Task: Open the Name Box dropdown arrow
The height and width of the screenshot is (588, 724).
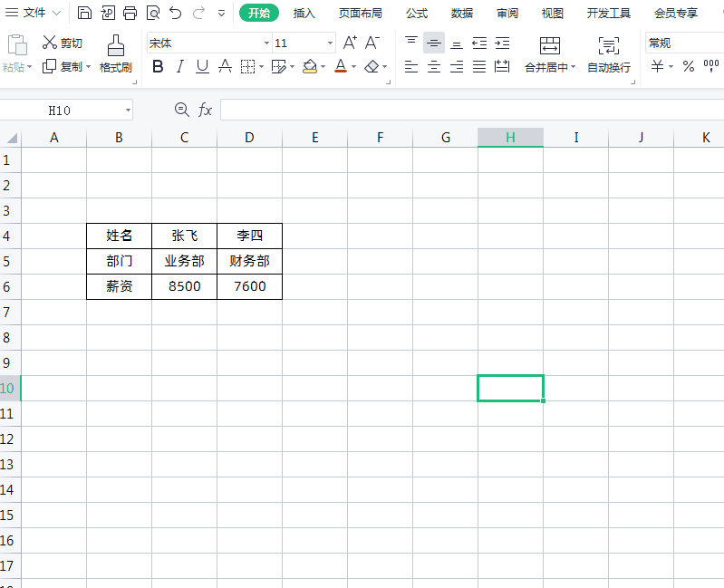Action: pos(128,111)
